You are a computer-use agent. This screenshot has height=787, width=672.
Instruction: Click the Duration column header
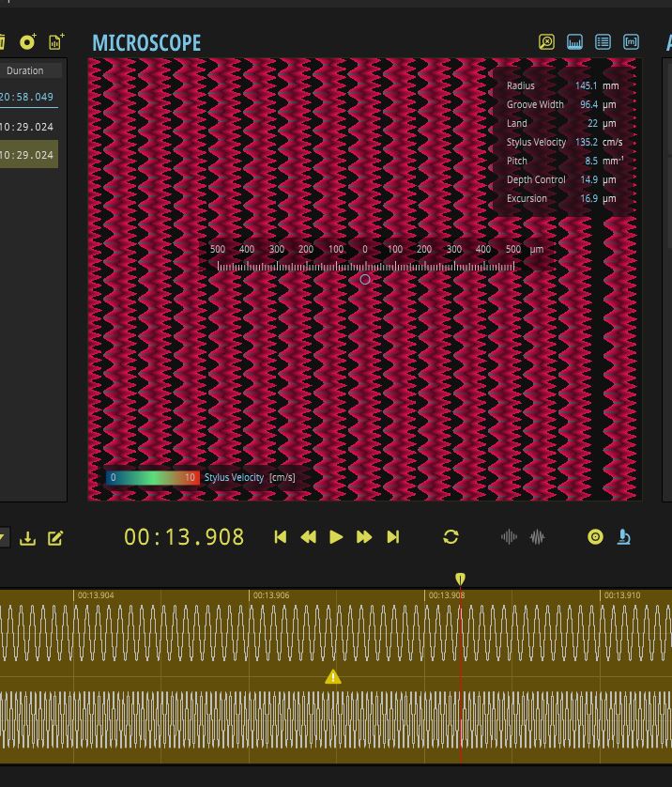coord(25,70)
